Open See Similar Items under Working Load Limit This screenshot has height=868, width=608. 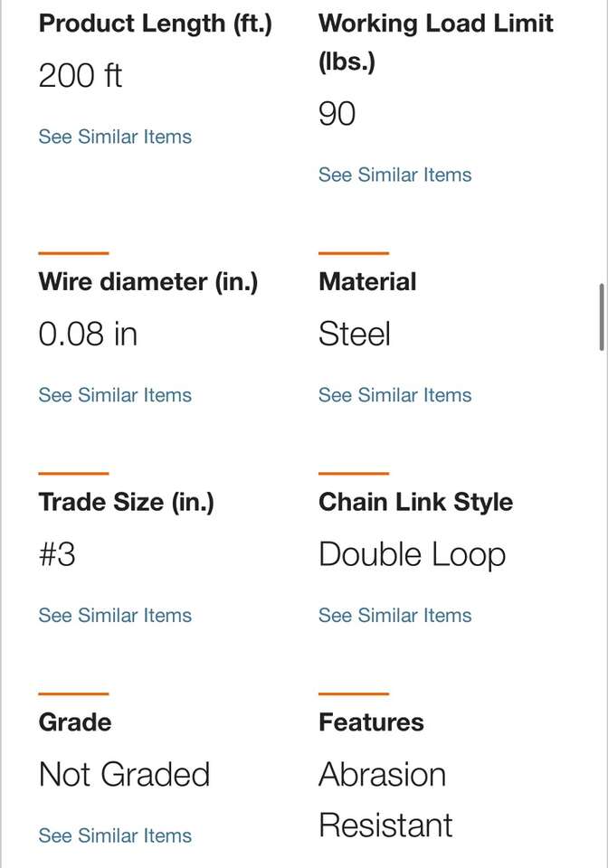394,175
